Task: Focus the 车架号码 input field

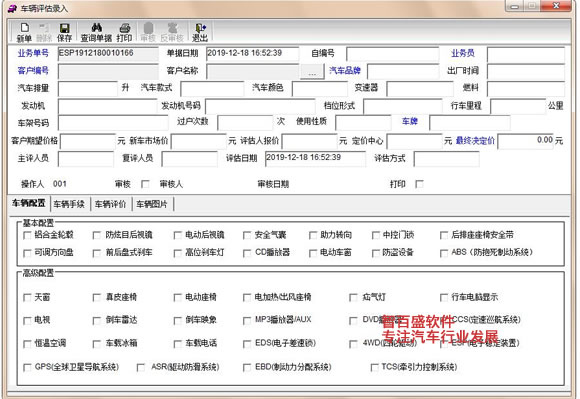Action: click(113, 123)
